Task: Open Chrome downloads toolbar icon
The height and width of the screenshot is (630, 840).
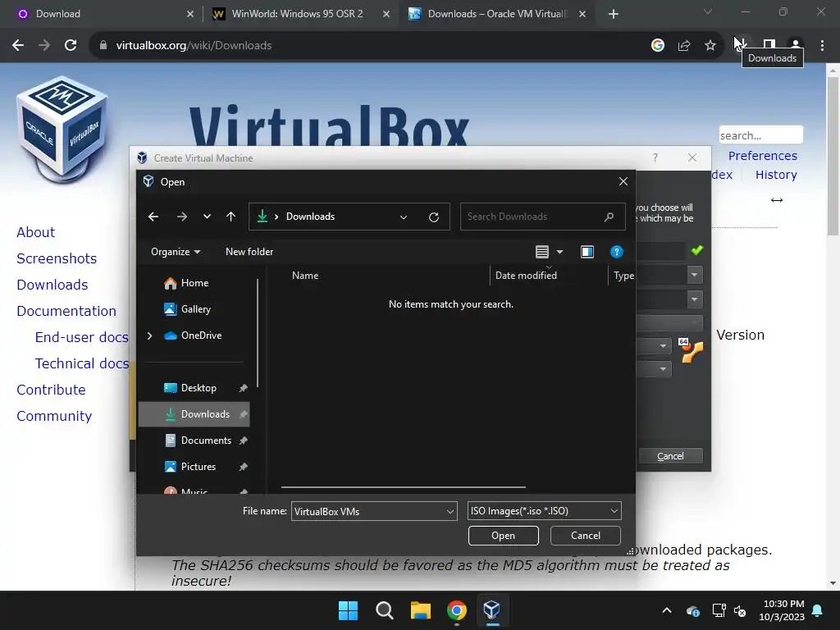Action: coord(742,44)
